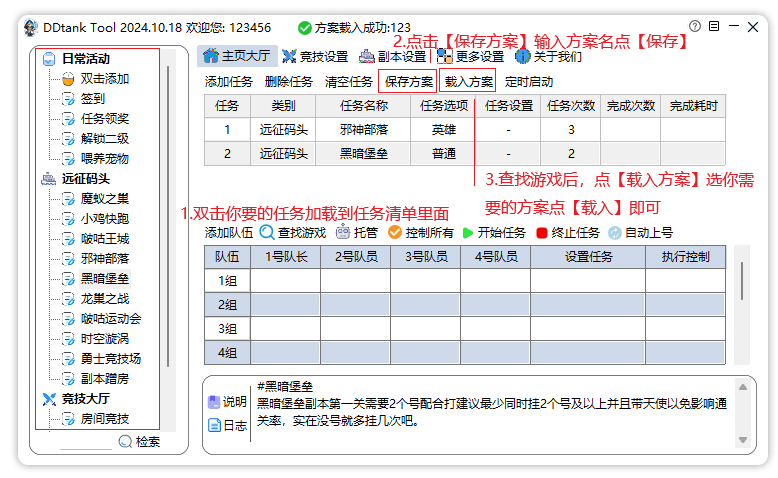
Task: Switch to 竞技设置 tab
Action: 315,57
